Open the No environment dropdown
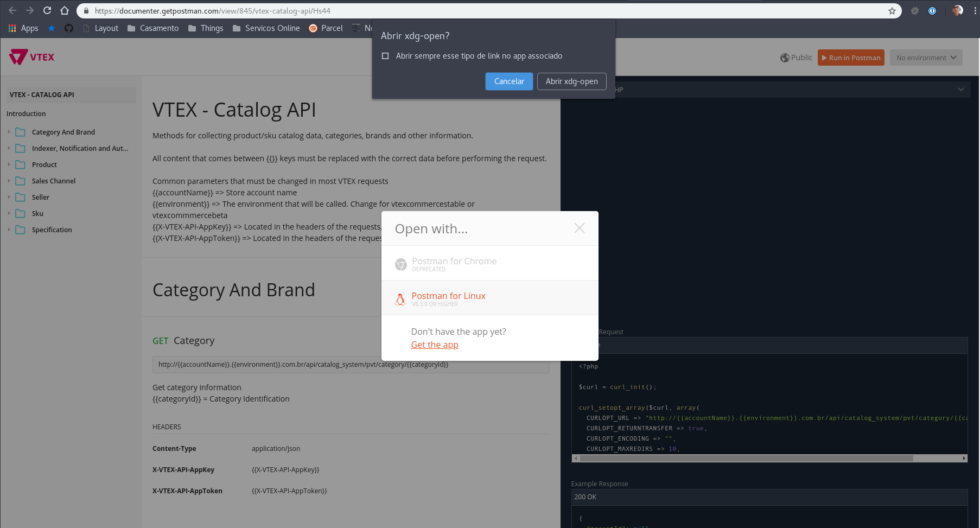The image size is (980, 528). coord(926,58)
